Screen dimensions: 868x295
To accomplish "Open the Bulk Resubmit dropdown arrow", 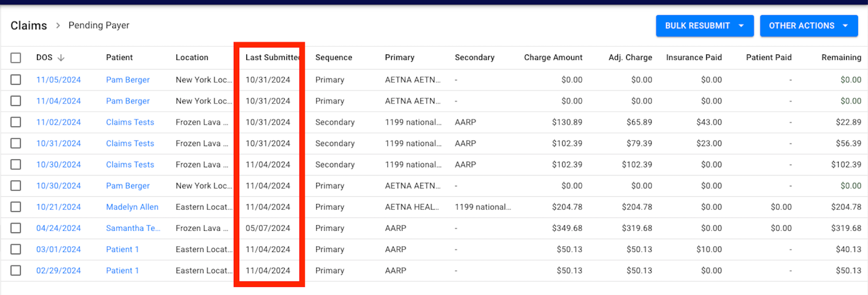I will click(x=741, y=26).
